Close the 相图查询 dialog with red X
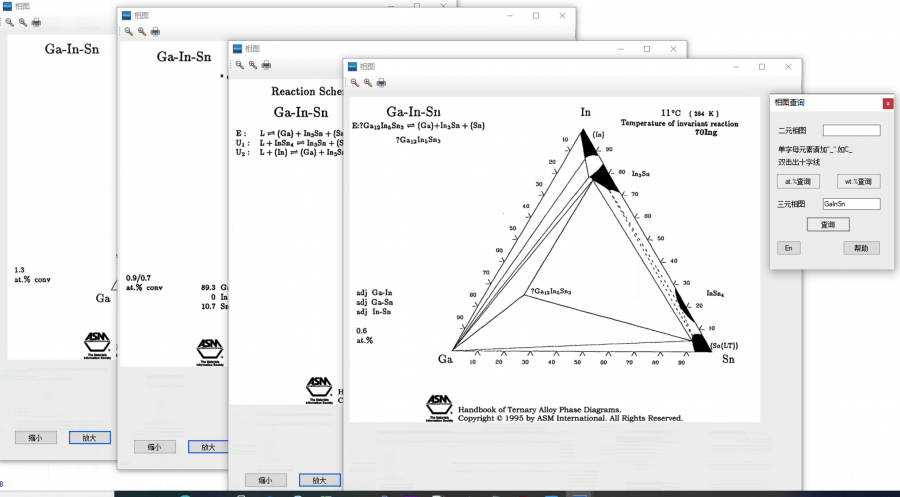The image size is (900, 497). point(888,103)
